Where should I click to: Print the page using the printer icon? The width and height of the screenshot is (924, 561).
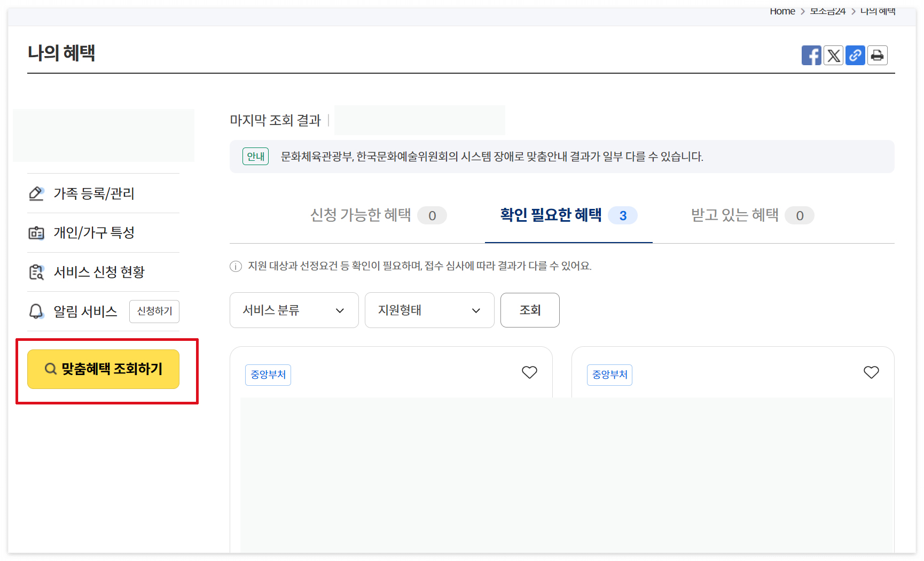(x=877, y=55)
